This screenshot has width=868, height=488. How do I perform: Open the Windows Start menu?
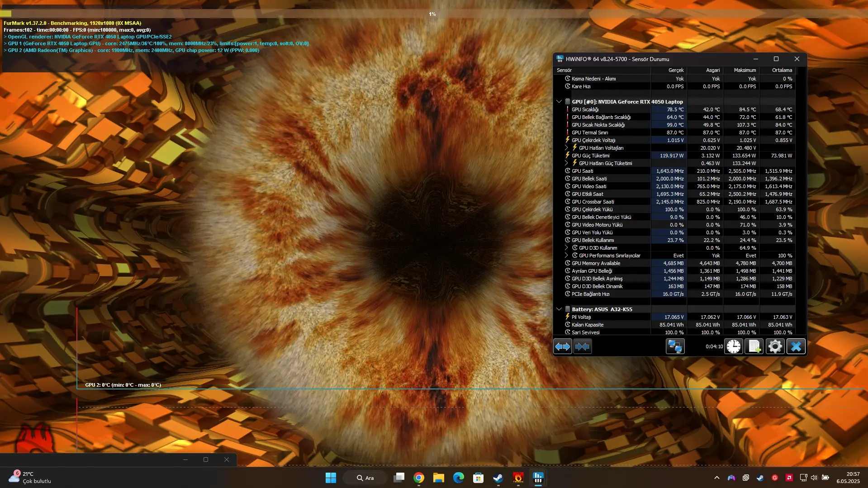point(331,478)
